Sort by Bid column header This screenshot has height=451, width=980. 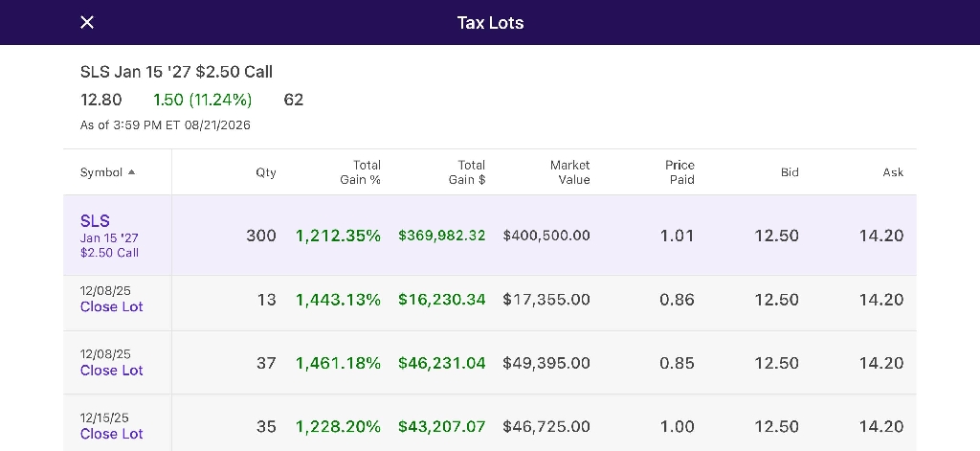tap(790, 172)
